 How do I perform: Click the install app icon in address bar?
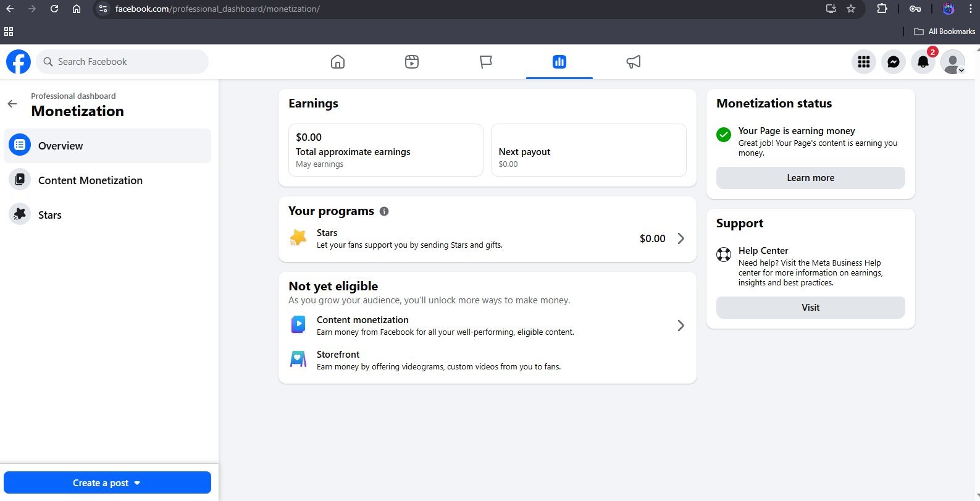coord(831,9)
